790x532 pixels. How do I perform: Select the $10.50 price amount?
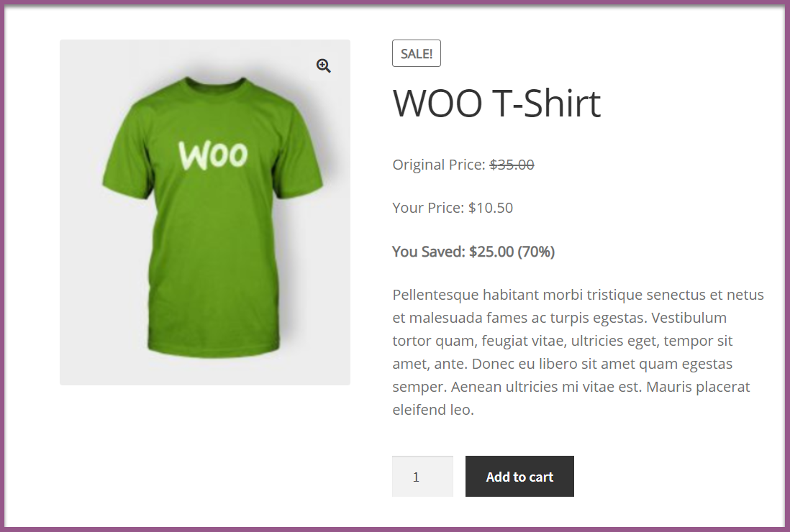click(x=491, y=208)
